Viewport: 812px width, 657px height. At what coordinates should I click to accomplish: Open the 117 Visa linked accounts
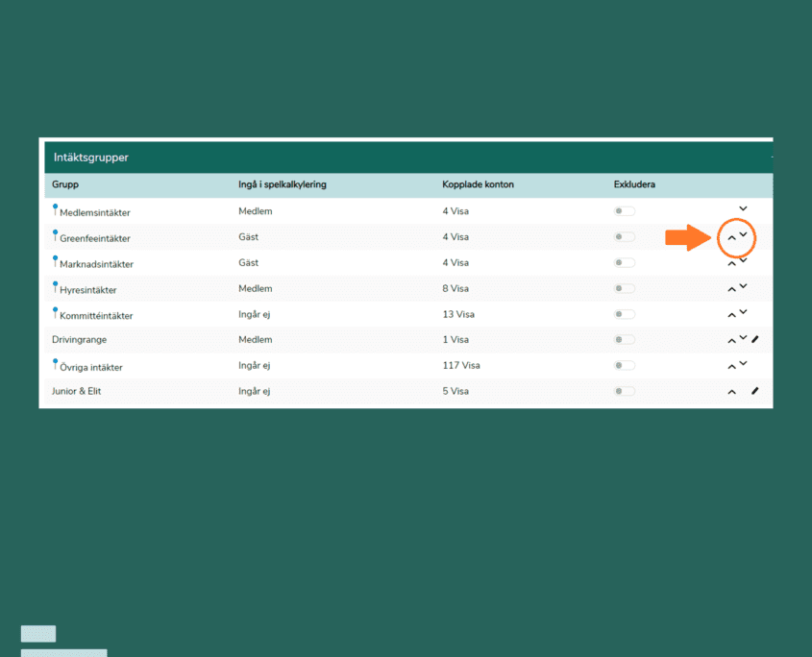460,365
